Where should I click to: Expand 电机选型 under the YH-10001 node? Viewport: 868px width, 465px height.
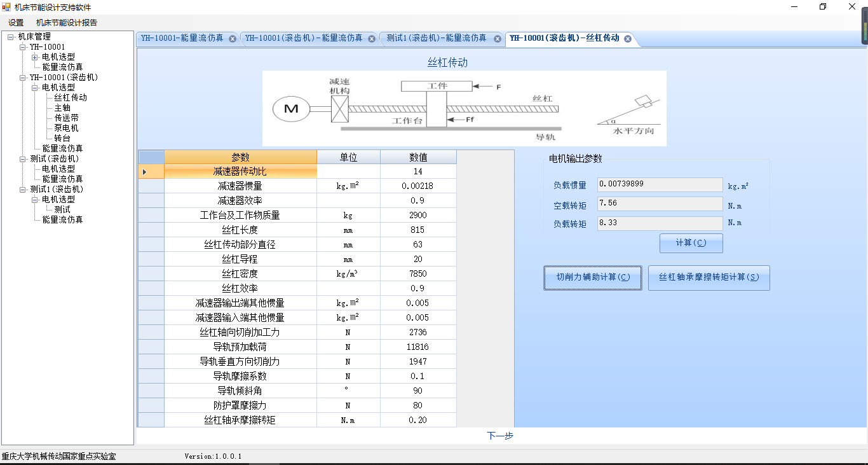[x=35, y=57]
